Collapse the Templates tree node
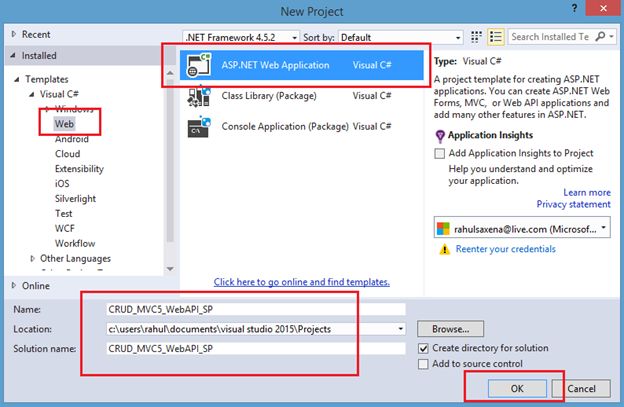The height and width of the screenshot is (407, 624). click(17, 79)
